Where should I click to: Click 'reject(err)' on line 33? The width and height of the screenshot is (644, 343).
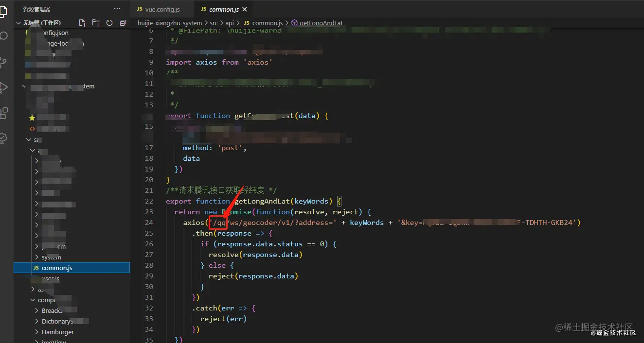pos(223,319)
